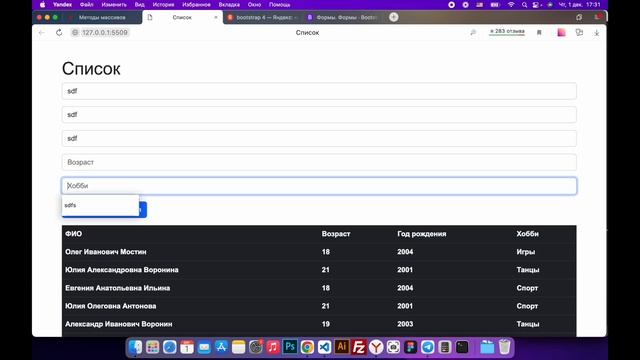Close the Список tab
640x360 pixels.
click(x=216, y=18)
